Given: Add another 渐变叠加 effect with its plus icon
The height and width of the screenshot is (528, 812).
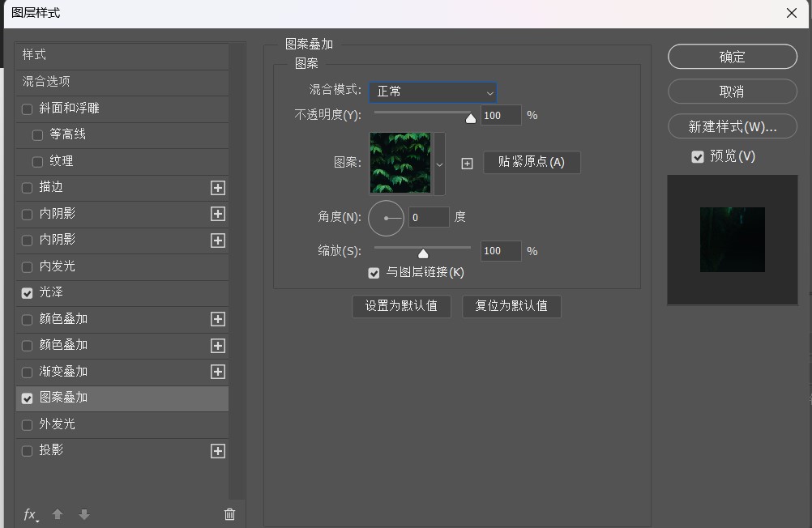Looking at the screenshot, I should 217,372.
